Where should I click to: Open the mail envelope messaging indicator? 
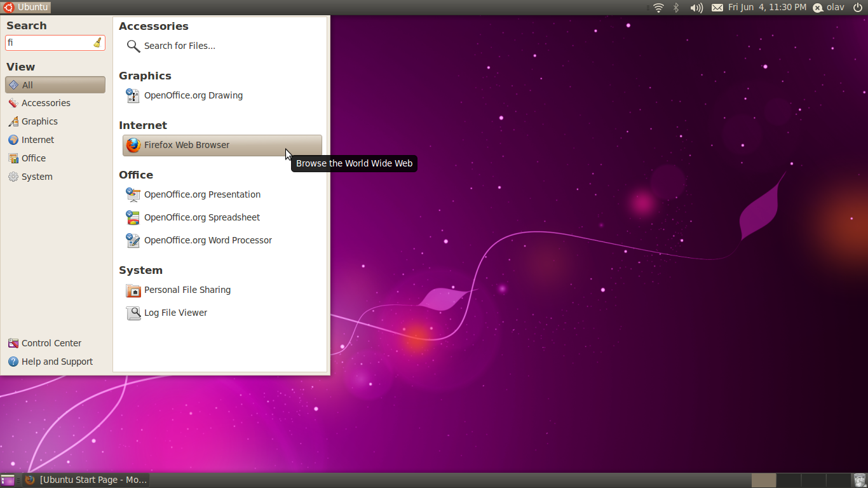point(717,8)
